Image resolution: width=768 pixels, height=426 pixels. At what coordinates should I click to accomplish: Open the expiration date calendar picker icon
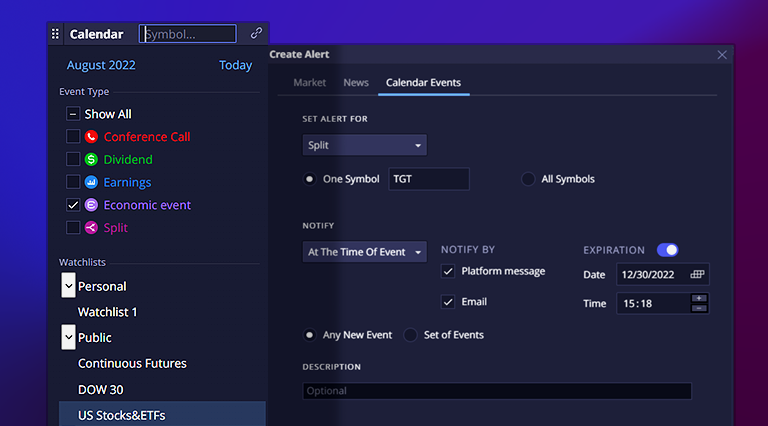(698, 274)
